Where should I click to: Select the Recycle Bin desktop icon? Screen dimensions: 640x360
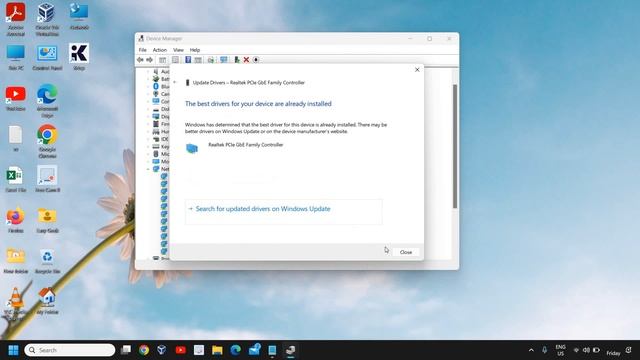47,261
